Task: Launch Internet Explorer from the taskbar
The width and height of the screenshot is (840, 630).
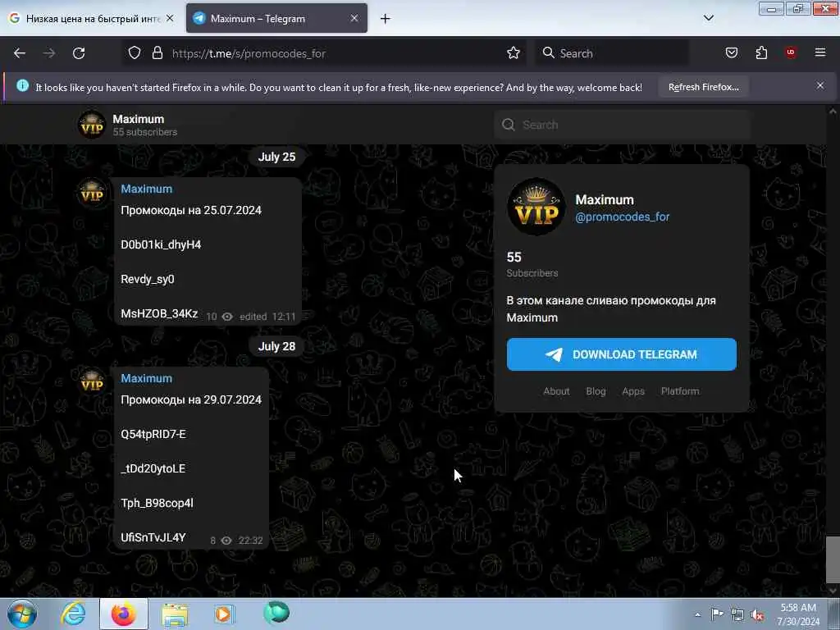Action: click(x=73, y=614)
